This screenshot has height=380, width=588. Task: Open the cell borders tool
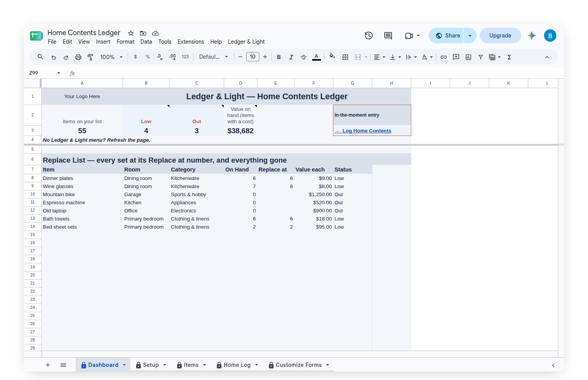click(x=345, y=57)
